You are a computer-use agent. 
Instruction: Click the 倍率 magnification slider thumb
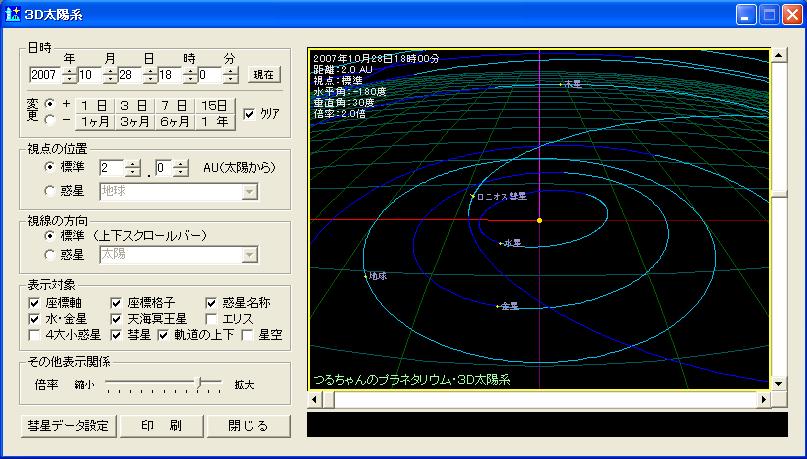(x=201, y=382)
